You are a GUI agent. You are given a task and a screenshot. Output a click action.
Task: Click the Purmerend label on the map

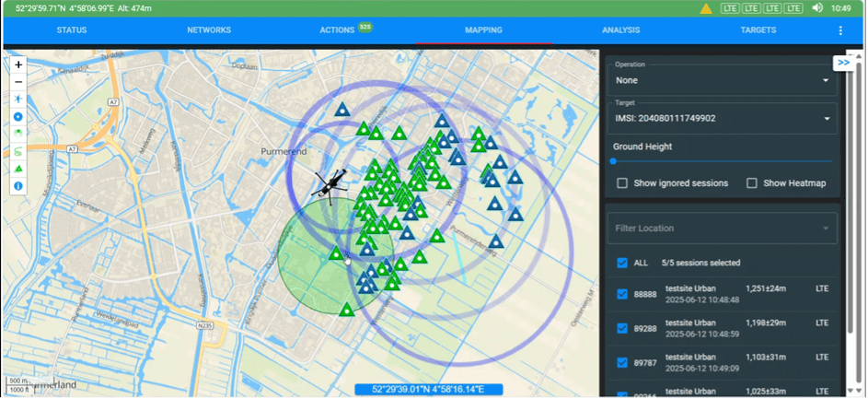[284, 151]
